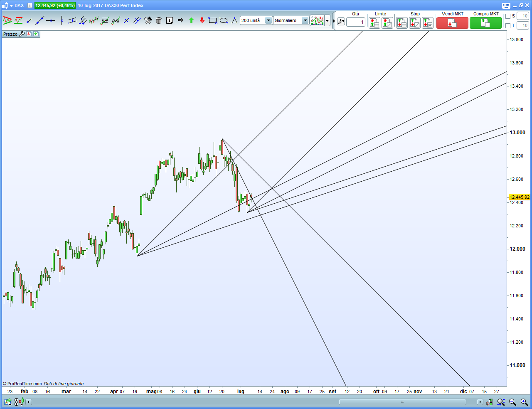Open the chart style candlestick icon menu
This screenshot has width=532, height=409.
pyautogui.click(x=5, y=5)
